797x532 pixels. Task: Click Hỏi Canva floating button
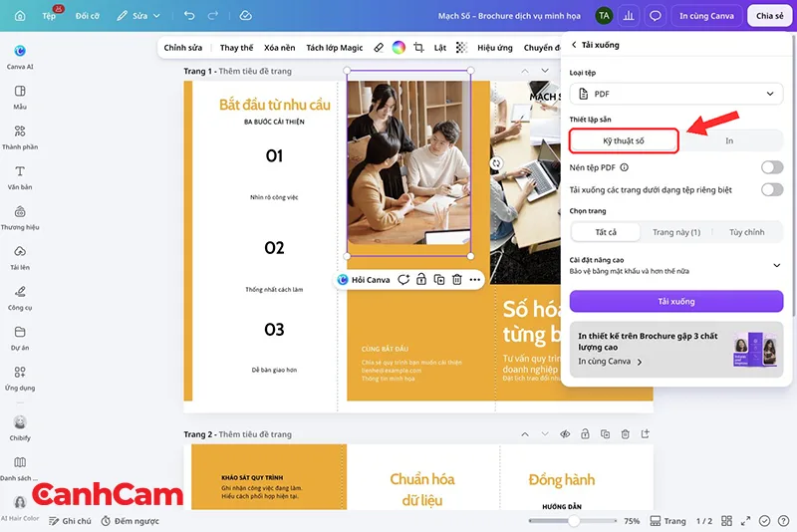pos(364,280)
